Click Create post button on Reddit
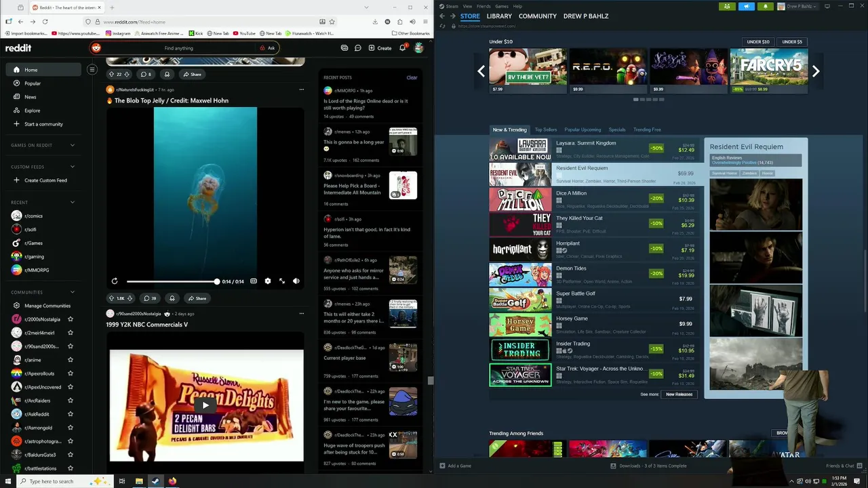 coord(380,48)
